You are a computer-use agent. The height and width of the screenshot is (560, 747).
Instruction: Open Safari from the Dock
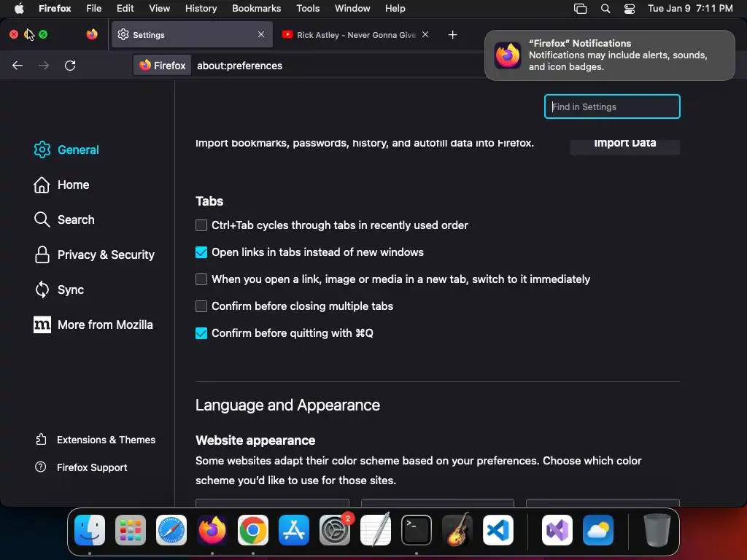point(171,530)
